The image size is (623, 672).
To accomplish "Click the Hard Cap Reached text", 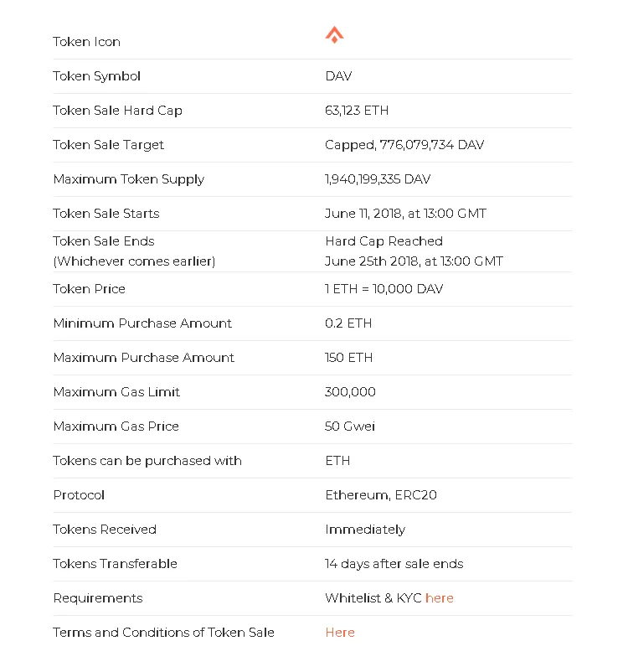I will (384, 241).
